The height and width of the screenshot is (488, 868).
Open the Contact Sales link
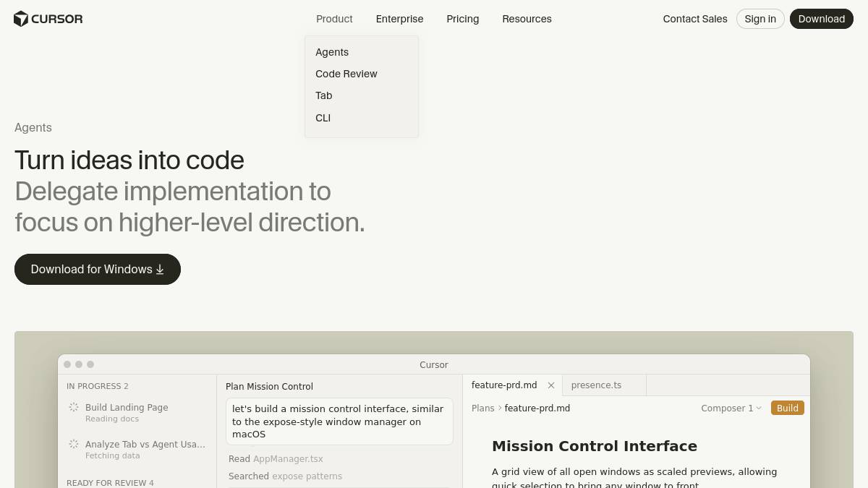695,19
